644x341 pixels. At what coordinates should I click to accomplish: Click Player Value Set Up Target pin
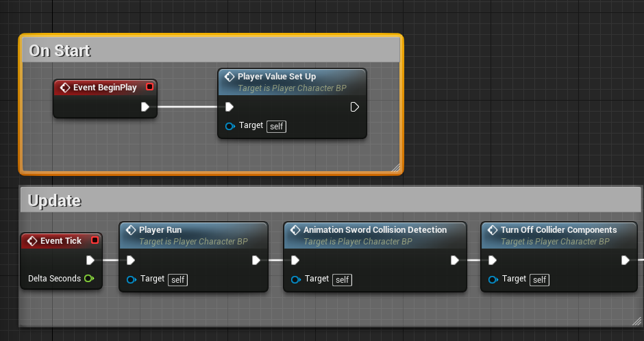click(230, 126)
